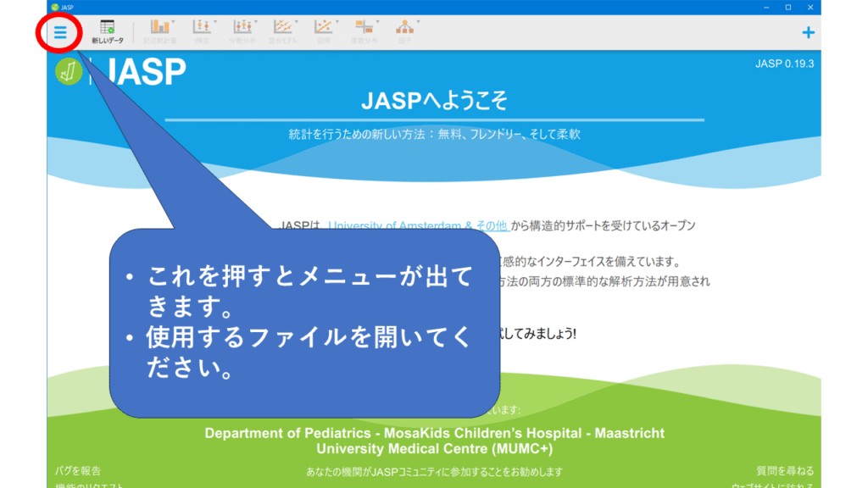Click the green JASP logo icon

69,71
